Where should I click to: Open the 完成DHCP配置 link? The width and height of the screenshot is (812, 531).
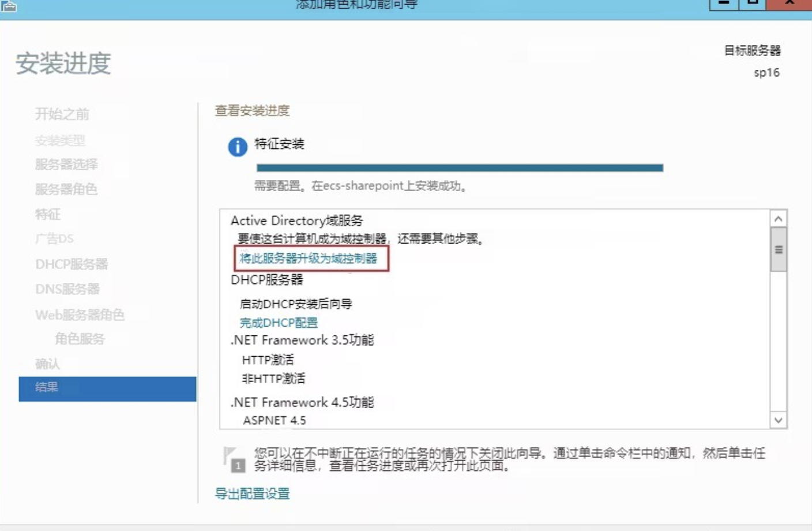coord(279,323)
